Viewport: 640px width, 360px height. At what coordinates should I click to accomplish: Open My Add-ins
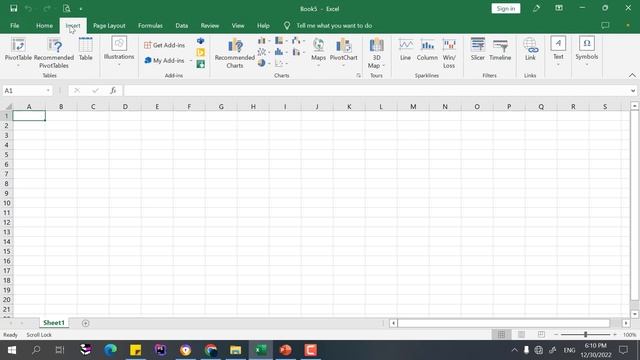[164, 60]
